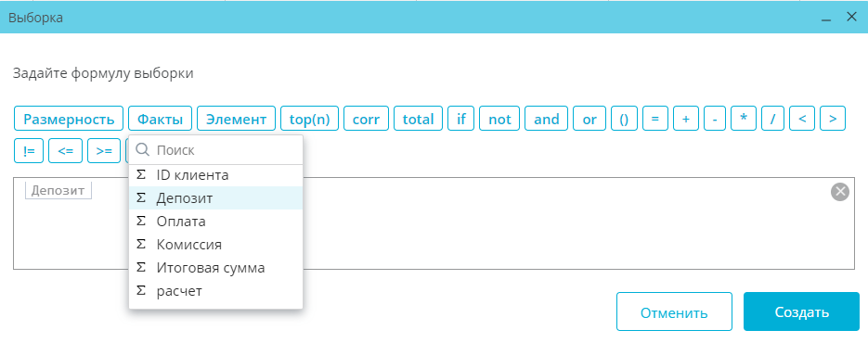Insert the top(n) function
The height and width of the screenshot is (343, 868).
point(309,119)
